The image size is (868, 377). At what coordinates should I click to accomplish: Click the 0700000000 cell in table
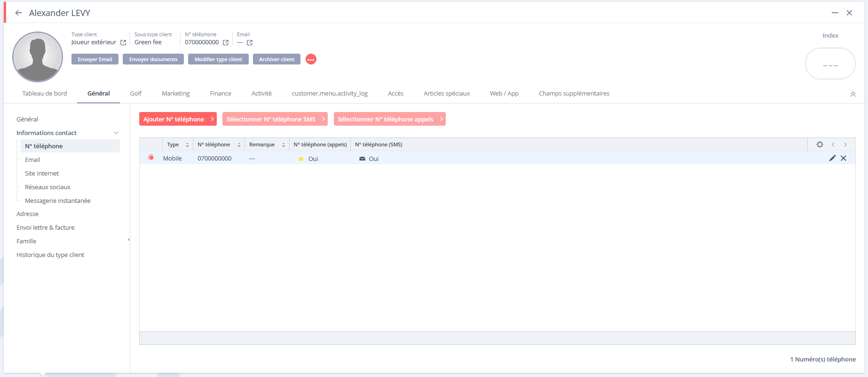point(214,159)
